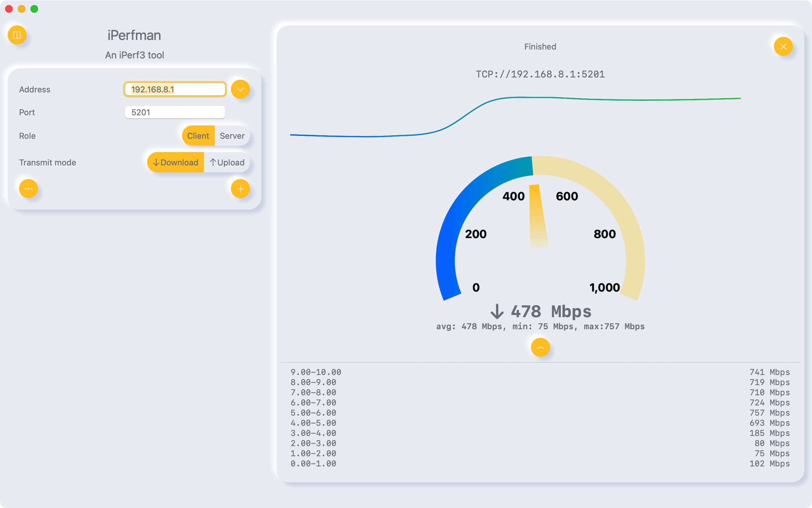This screenshot has width=812, height=508.
Task: Click the 185 Mbps value
Action: tap(770, 433)
